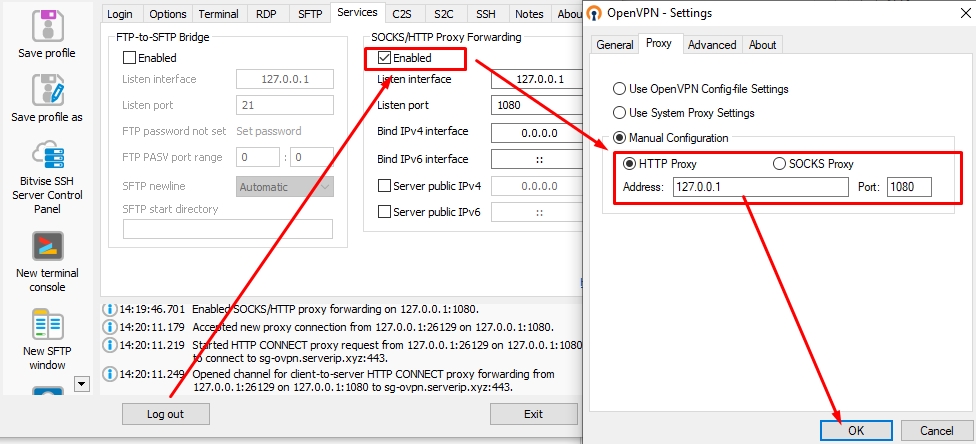Click Cancel in OpenVPN Settings
Viewport: 976px width, 444px height.
coord(937,430)
